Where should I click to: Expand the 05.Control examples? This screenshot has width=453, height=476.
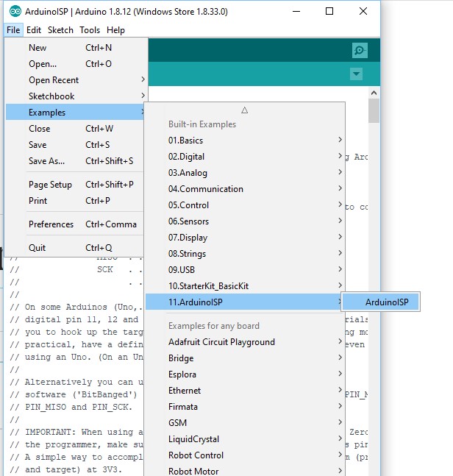pos(245,205)
